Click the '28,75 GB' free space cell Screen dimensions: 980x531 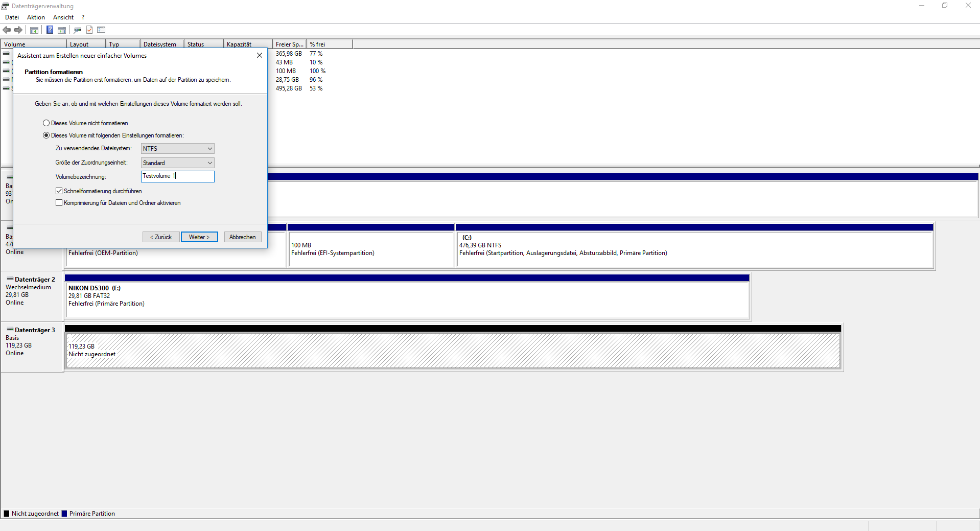287,80
